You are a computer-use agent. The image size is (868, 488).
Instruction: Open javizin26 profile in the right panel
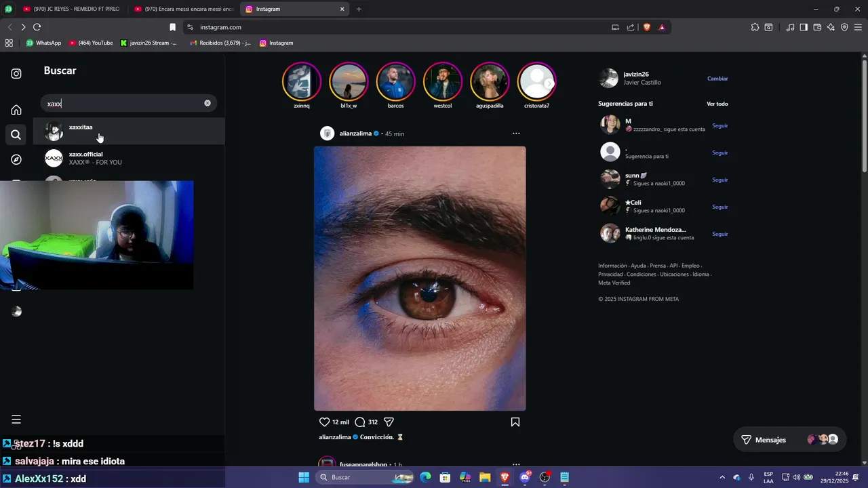[635, 74]
